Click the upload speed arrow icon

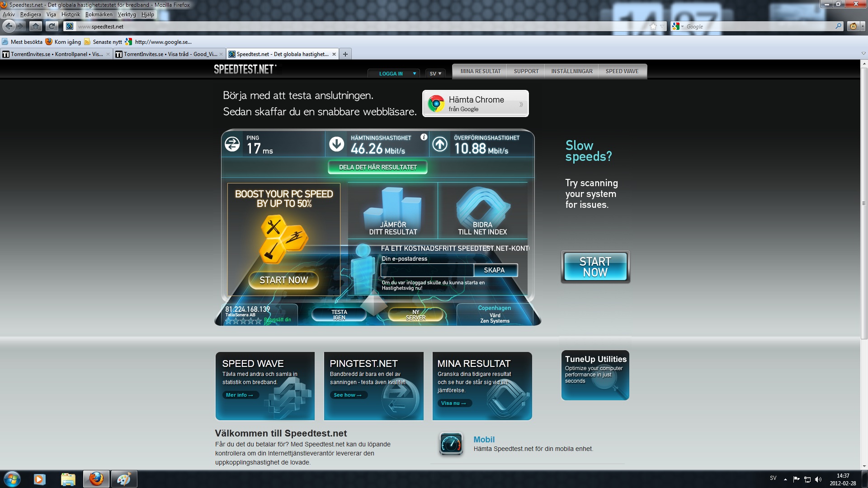[x=440, y=144]
